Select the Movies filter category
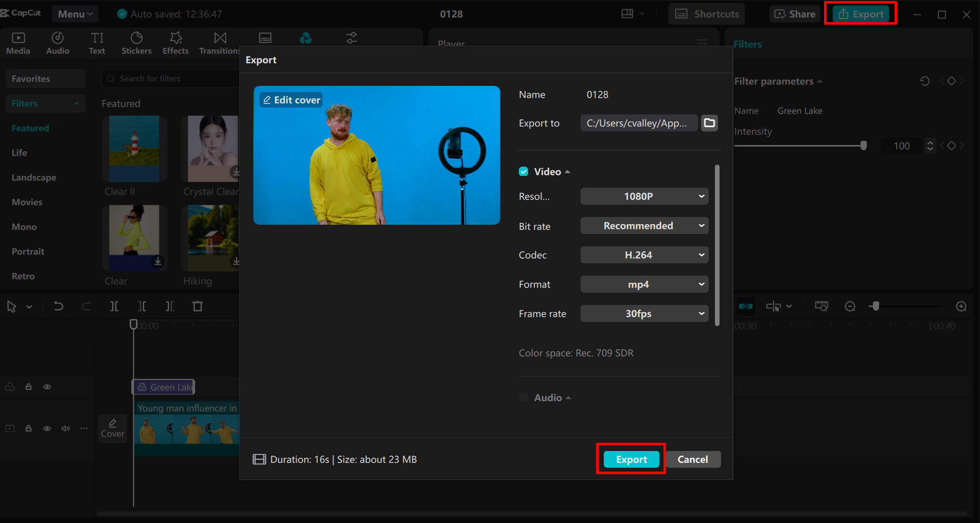This screenshot has height=523, width=980. point(27,202)
